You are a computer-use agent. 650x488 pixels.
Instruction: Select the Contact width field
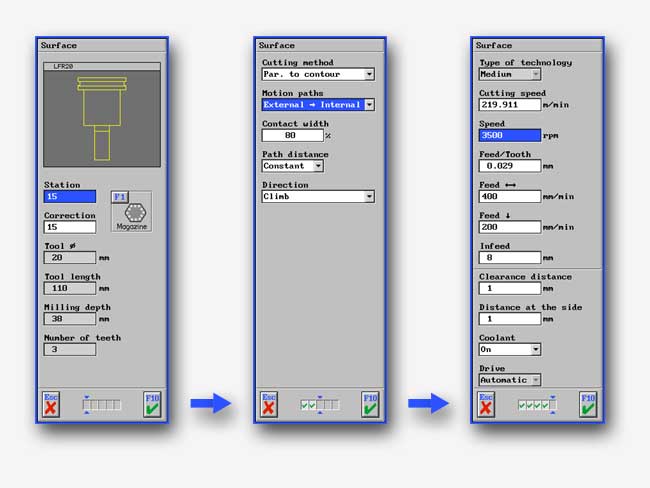290,135
